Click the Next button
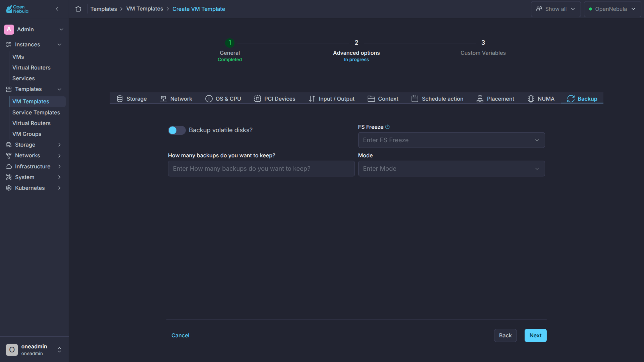Screen dimensions: 644x362 [x=536, y=335]
